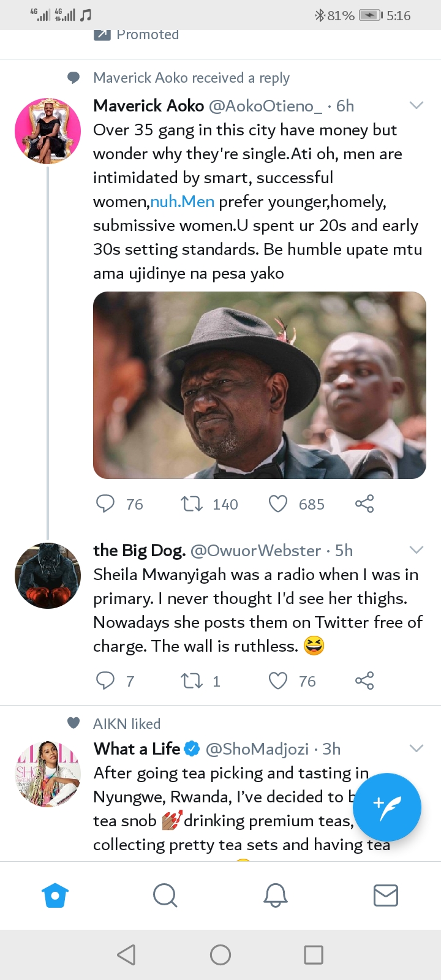Retweet Maverick Aoko's tweet

pyautogui.click(x=192, y=504)
